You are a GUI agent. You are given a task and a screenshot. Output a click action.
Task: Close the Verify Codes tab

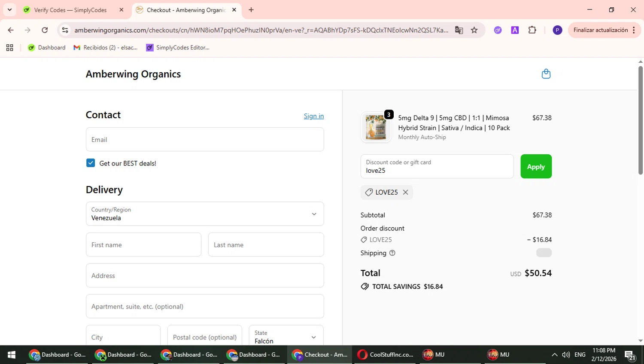click(x=122, y=9)
